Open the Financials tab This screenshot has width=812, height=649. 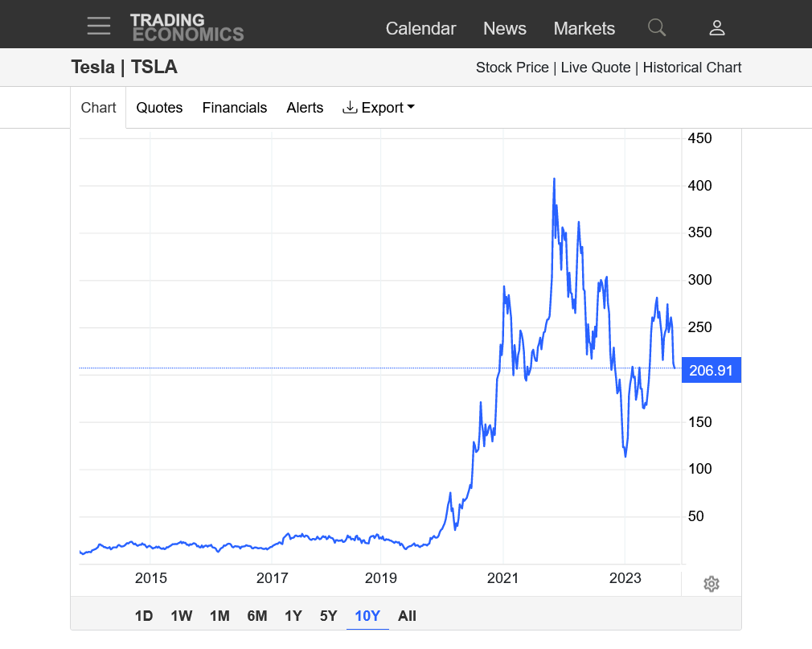coord(234,108)
